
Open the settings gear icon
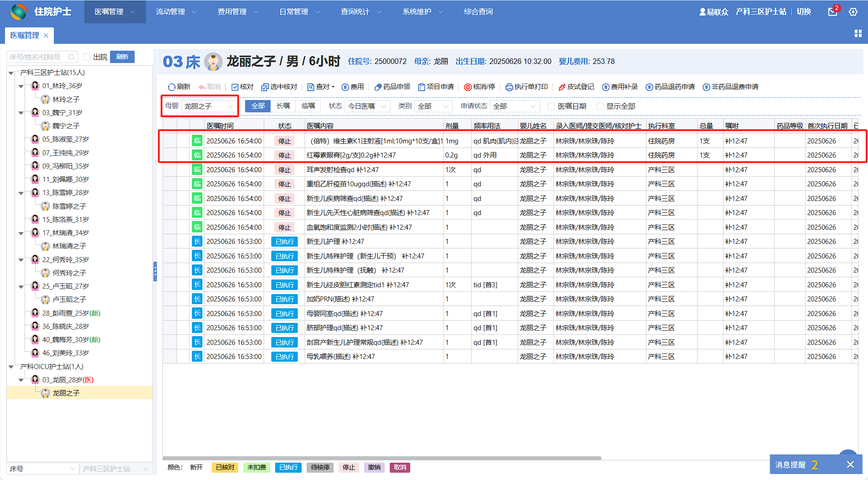(853, 12)
